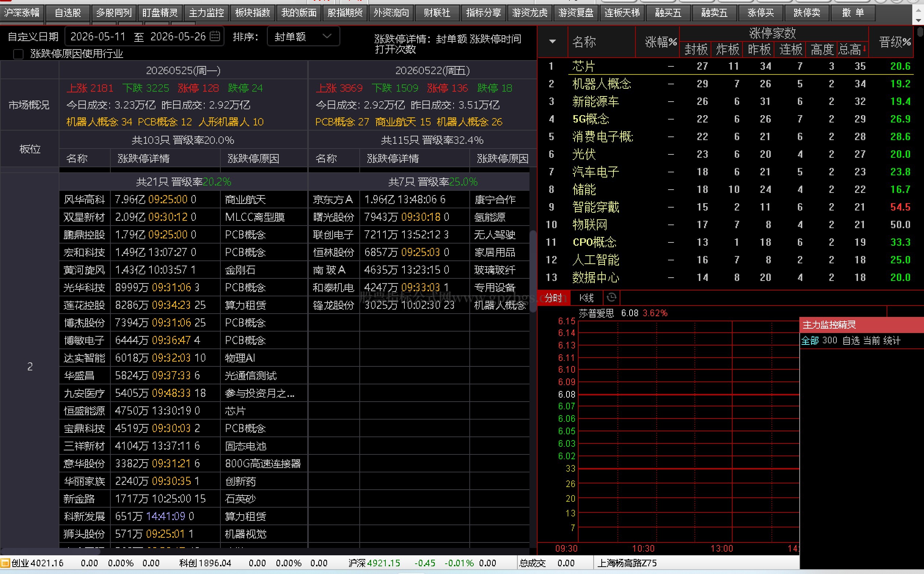Sort by 晋级% column header
The width and height of the screenshot is (924, 574).
pyautogui.click(x=894, y=42)
